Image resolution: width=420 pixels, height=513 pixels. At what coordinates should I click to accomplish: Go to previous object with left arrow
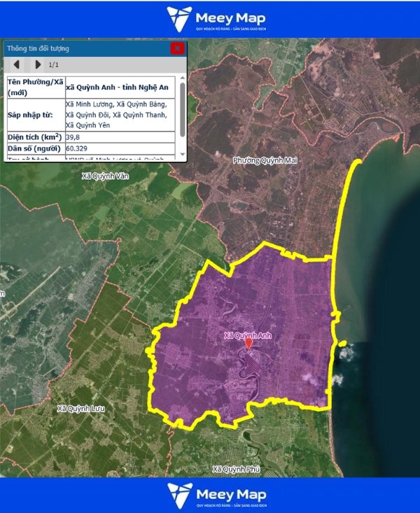point(16,65)
